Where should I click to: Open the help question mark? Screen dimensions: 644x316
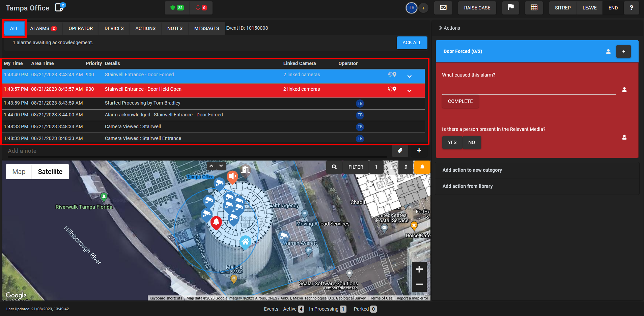631,8
